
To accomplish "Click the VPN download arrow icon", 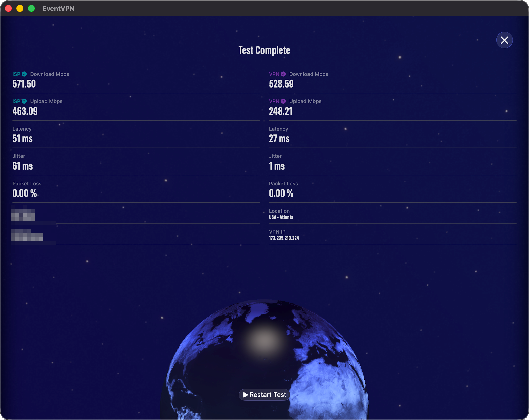I will click(283, 74).
